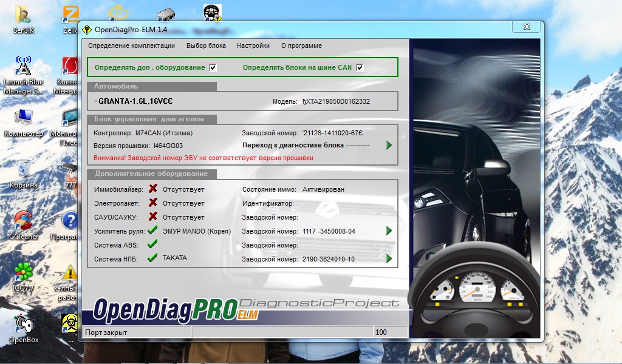Open biohazard icon on desktop

(70, 323)
